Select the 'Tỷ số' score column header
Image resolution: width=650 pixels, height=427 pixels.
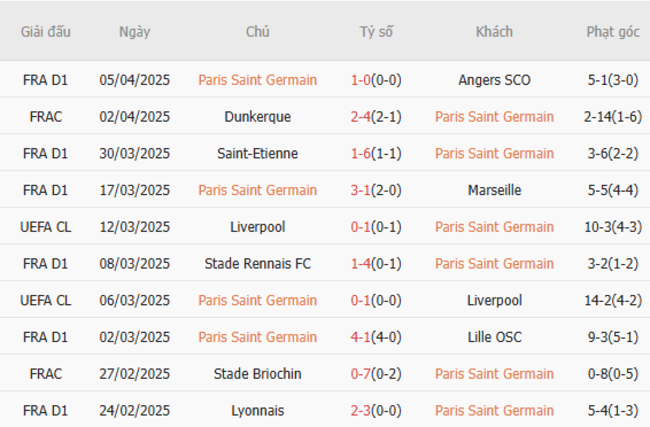[376, 32]
